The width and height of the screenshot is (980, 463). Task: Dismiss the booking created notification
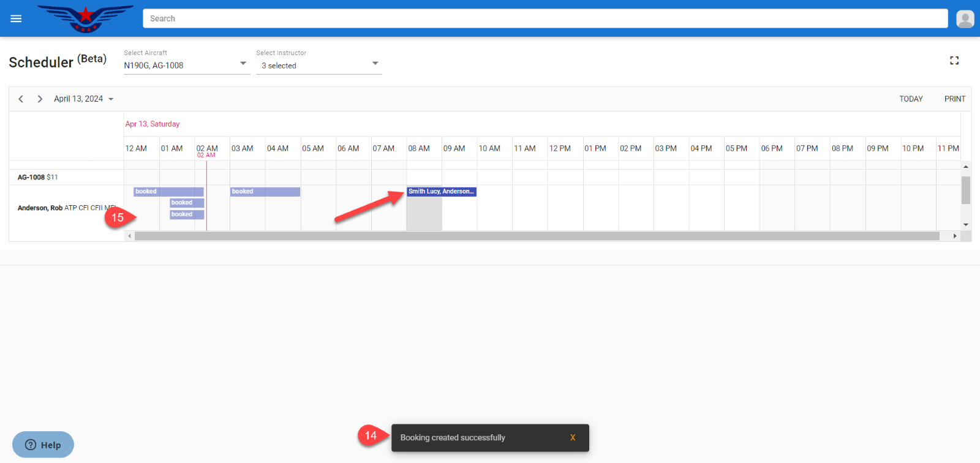point(572,437)
